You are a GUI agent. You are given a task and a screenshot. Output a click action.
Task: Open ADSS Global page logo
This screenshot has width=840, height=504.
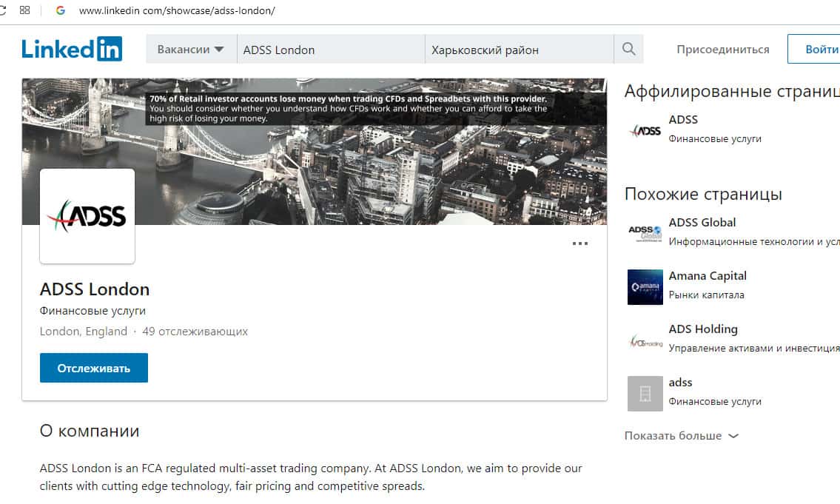(645, 233)
